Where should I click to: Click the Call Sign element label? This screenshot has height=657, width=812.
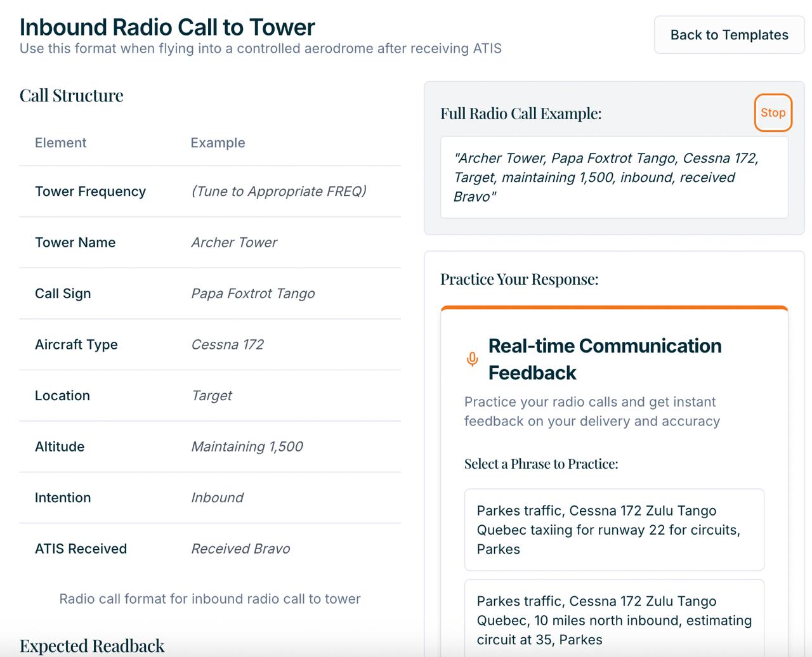point(63,294)
